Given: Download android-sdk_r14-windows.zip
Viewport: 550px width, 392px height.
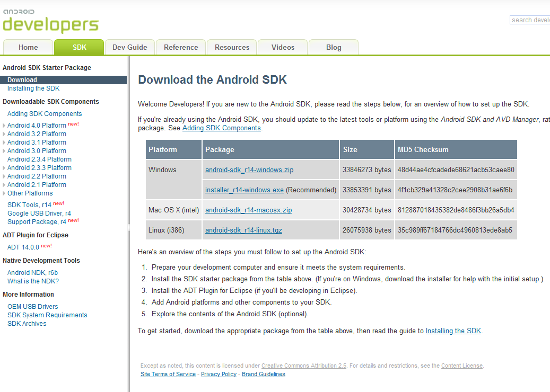Looking at the screenshot, I should click(249, 170).
